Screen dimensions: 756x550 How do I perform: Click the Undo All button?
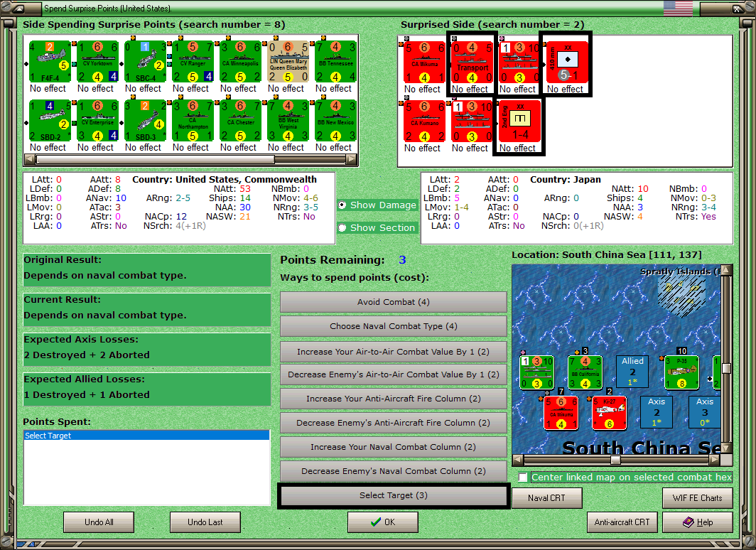coord(99,522)
